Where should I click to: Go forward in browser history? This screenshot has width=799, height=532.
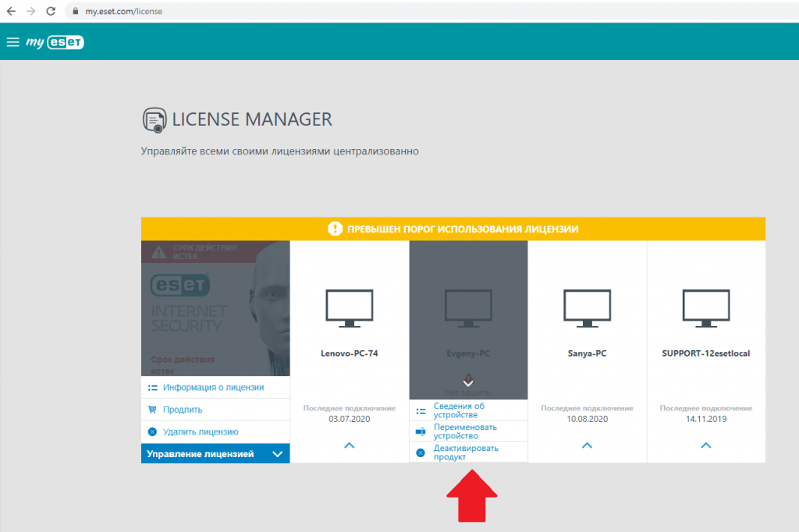(x=31, y=11)
